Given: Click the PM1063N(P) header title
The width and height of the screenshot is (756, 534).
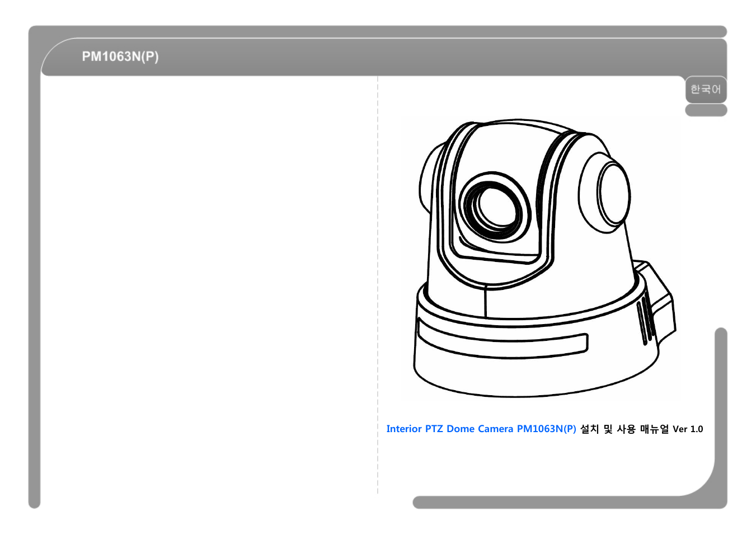Looking at the screenshot, I should (x=120, y=57).
